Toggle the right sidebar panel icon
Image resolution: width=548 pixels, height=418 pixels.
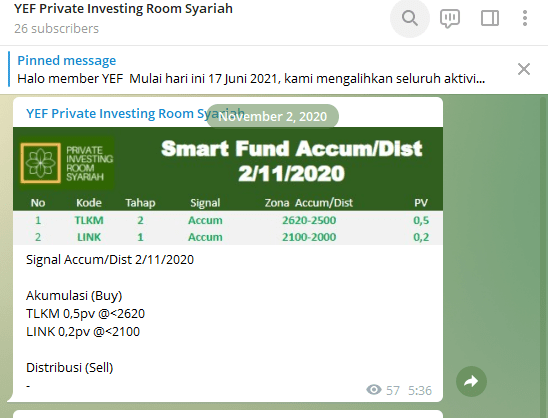(x=490, y=18)
